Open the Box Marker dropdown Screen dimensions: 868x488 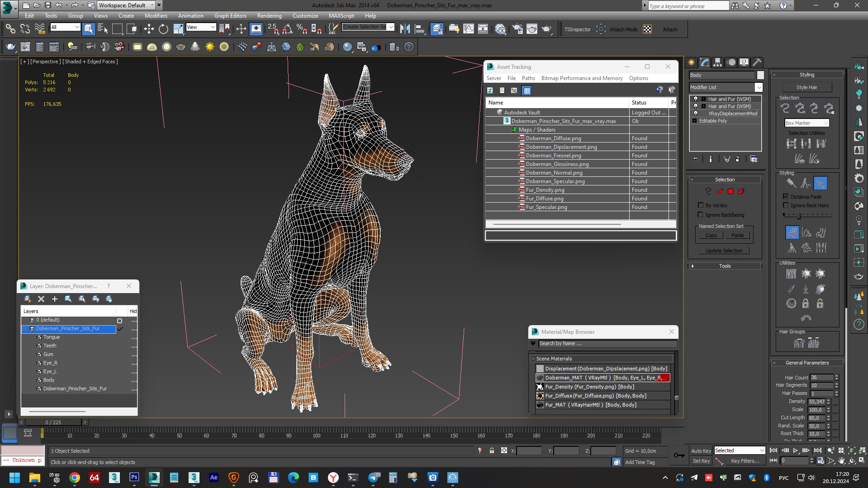click(806, 123)
